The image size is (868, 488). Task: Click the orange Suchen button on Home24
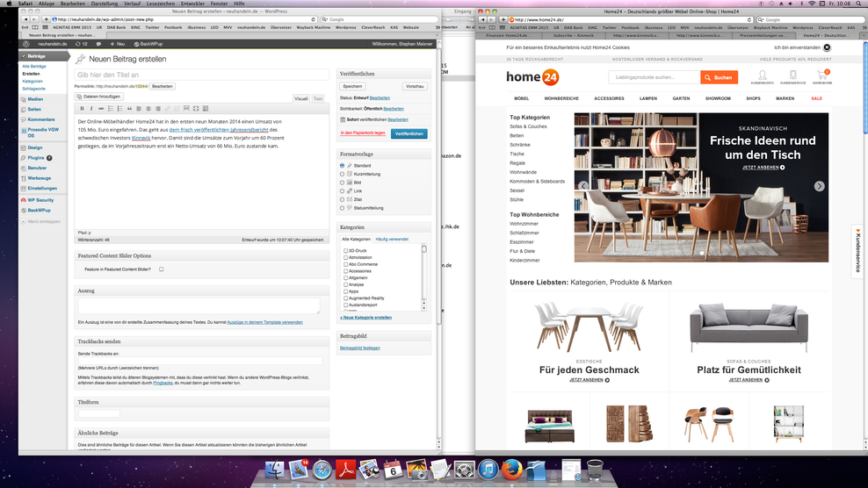720,77
